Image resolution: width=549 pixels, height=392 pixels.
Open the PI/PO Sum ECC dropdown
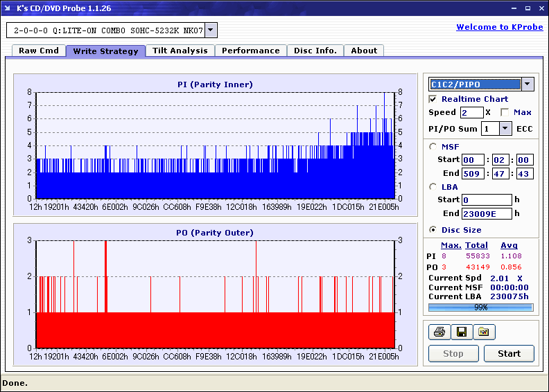(x=505, y=128)
